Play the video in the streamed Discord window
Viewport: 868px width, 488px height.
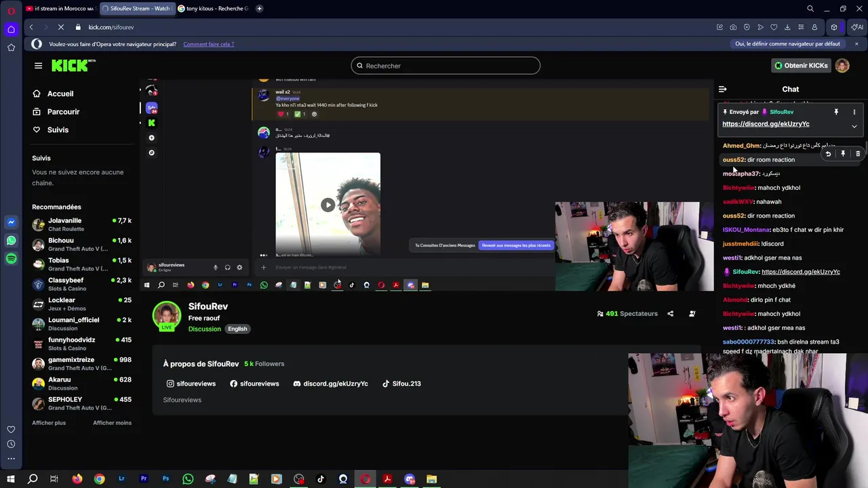tap(328, 205)
